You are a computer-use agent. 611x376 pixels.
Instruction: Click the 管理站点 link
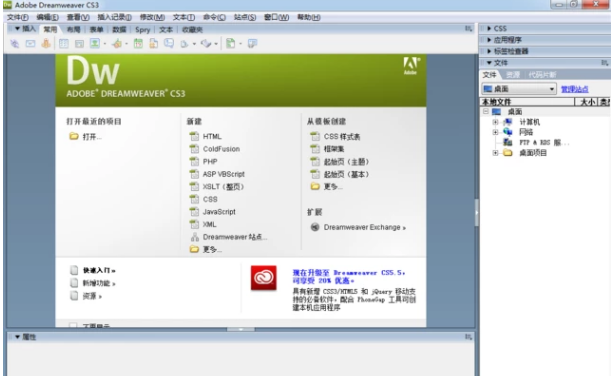point(574,89)
